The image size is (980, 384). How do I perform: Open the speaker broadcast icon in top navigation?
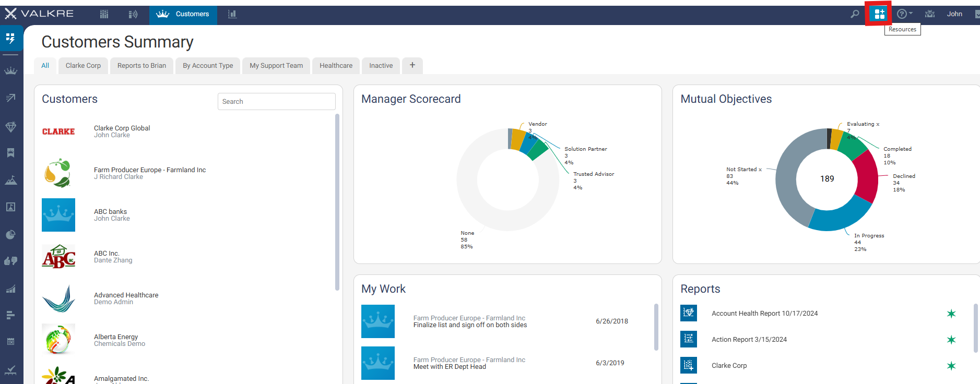(133, 14)
